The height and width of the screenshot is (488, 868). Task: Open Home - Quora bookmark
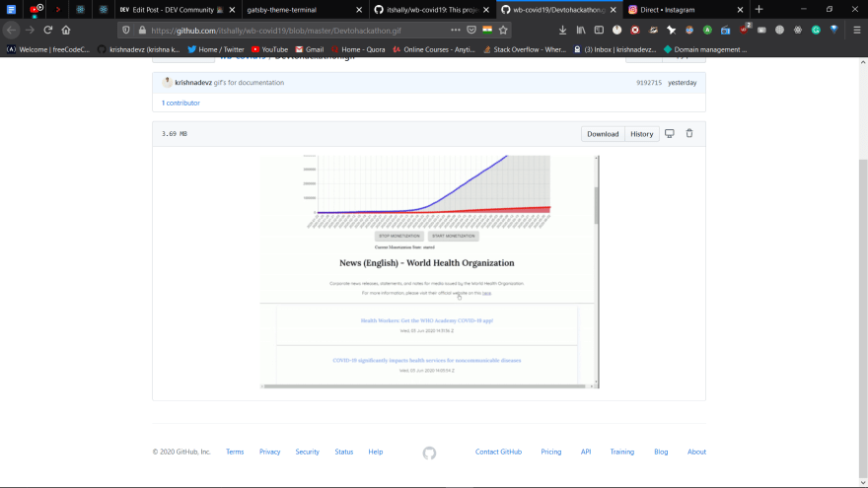[358, 49]
